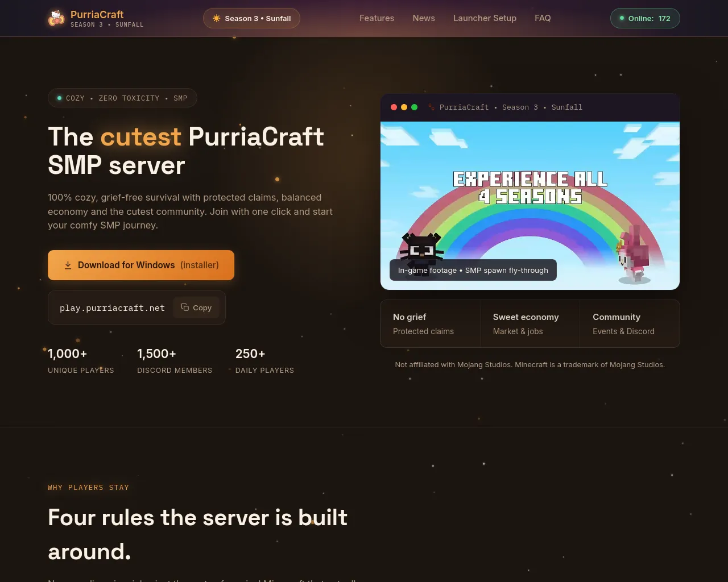
Task: Select the play.purriacraft.net address text
Action: [112, 308]
